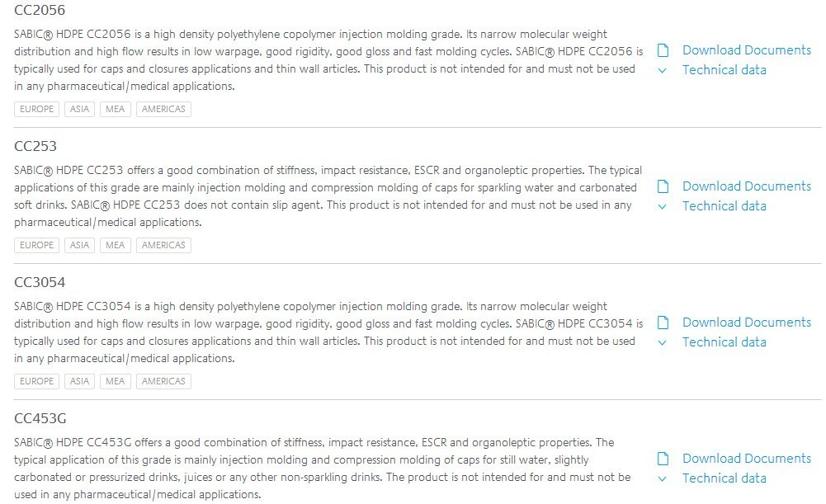Select the AMERICAS tag under CC3054
The image size is (826, 504).
click(163, 381)
